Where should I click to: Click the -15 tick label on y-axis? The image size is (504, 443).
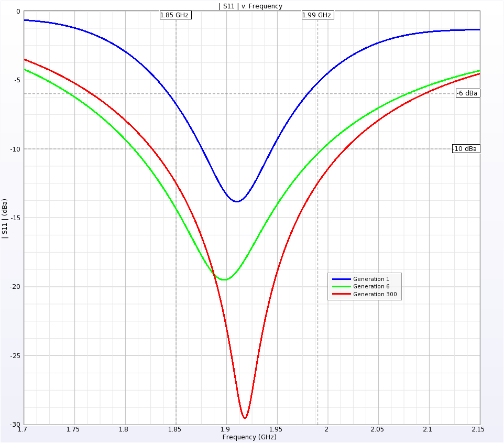point(15,218)
